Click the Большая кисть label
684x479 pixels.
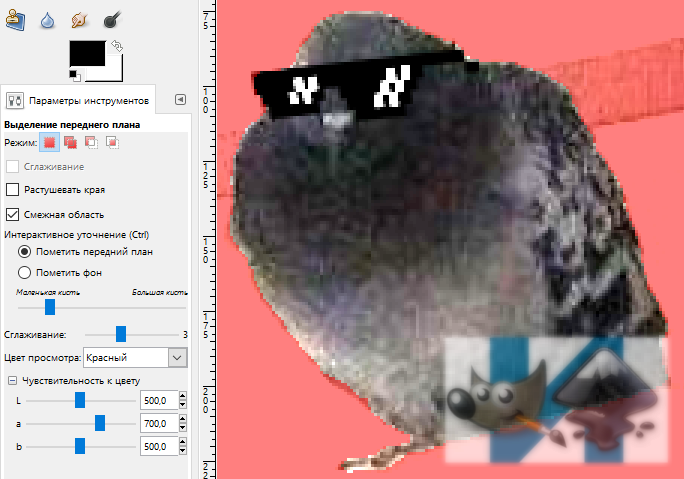coord(160,292)
